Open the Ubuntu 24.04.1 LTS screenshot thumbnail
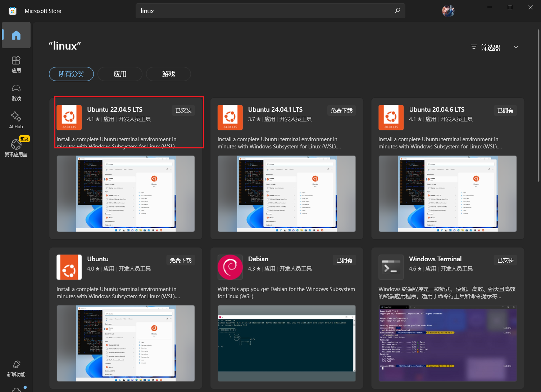Viewport: 541px width, 392px height. [287, 194]
